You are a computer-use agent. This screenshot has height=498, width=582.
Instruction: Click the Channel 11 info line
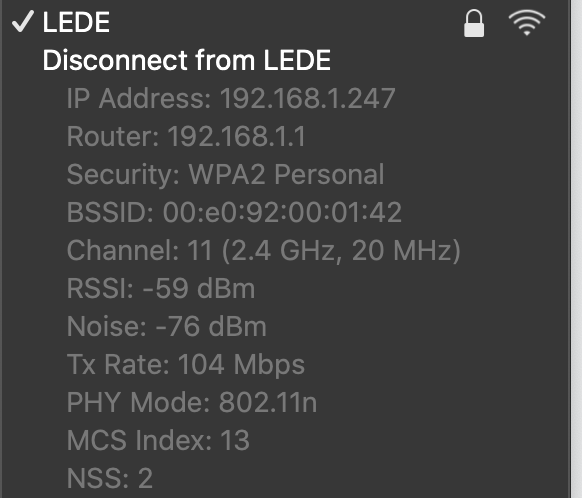pyautogui.click(x=264, y=250)
